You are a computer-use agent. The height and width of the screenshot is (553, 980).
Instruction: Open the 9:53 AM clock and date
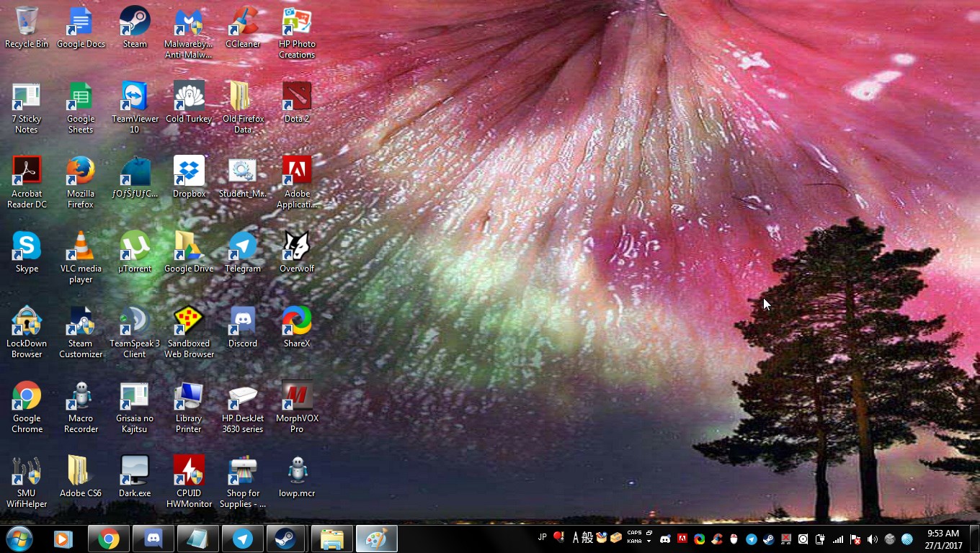(x=943, y=539)
